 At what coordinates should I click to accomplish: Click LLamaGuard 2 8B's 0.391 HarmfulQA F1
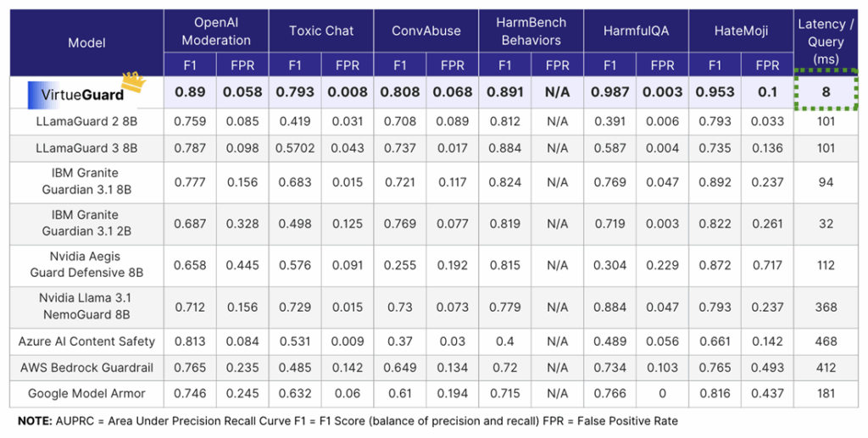[609, 122]
